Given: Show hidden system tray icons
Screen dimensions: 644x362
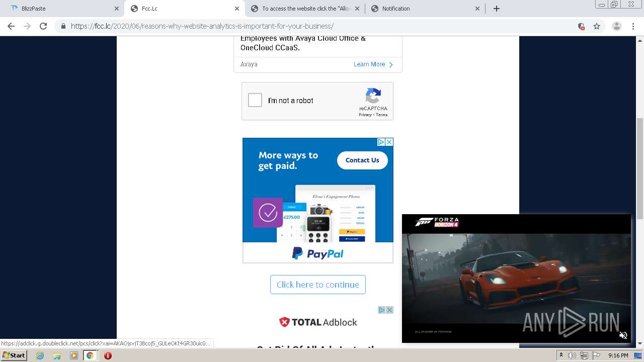Looking at the screenshot, I should pos(561,355).
